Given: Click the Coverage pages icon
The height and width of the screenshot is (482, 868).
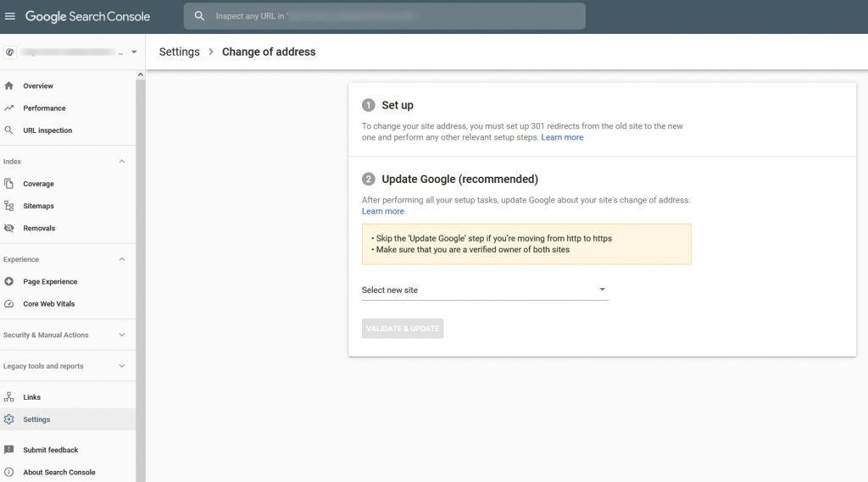Looking at the screenshot, I should pos(8,184).
